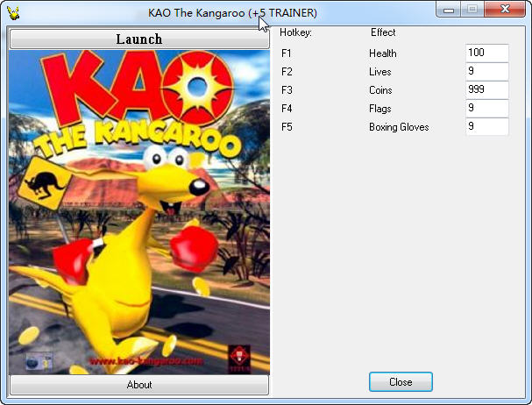
Task: Click the F5 hotkey label
Action: 287,126
